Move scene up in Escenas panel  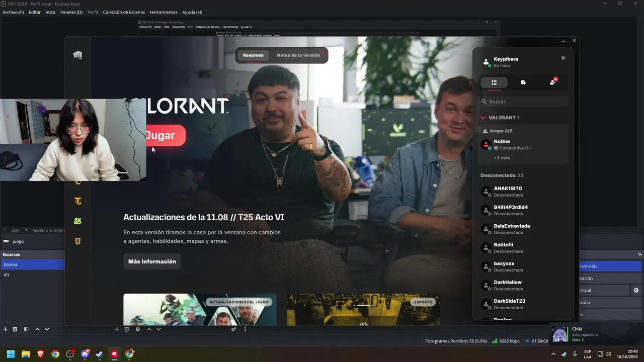[37, 329]
